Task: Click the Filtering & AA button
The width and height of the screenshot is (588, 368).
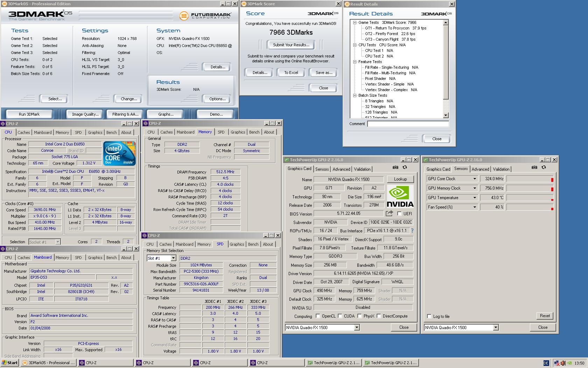Action: (x=125, y=114)
